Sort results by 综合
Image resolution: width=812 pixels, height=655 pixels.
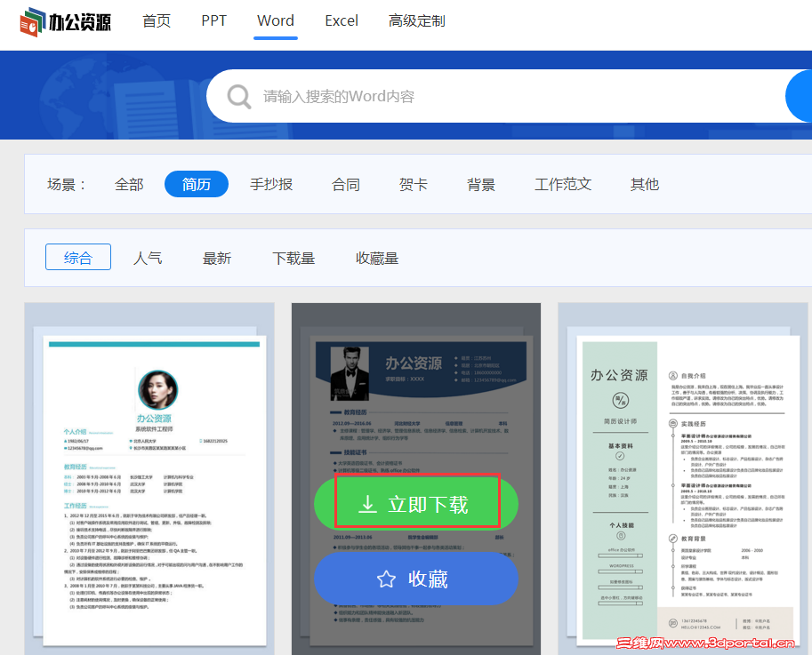coord(78,257)
